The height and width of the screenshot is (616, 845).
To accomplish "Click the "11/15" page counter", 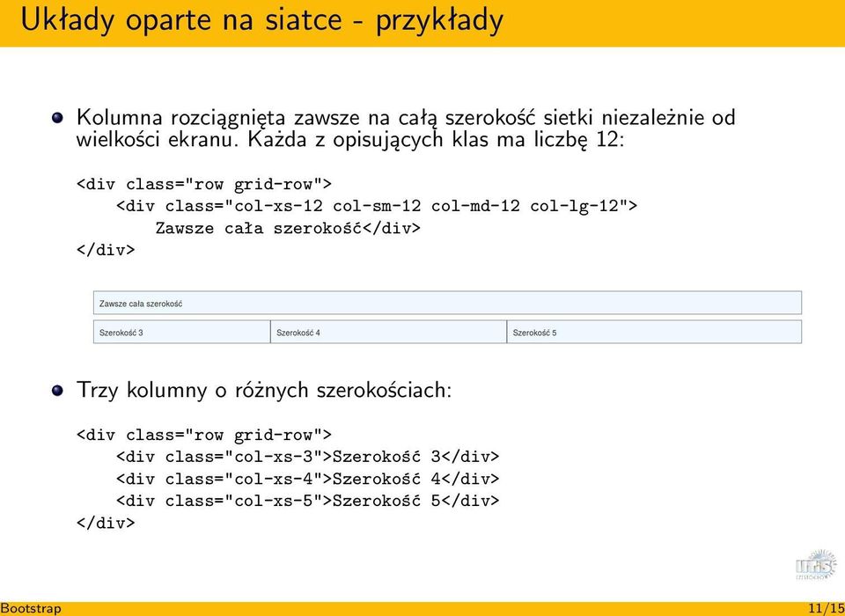I will click(827, 609).
